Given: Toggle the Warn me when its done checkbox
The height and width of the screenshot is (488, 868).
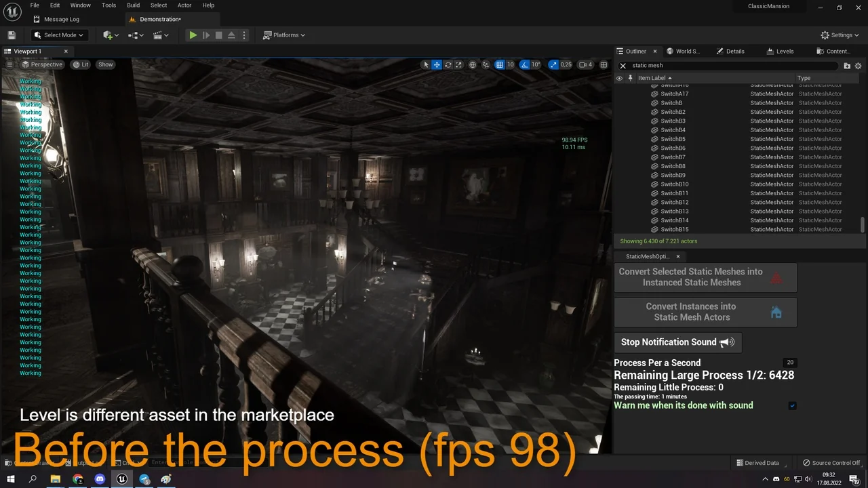Looking at the screenshot, I should [791, 405].
